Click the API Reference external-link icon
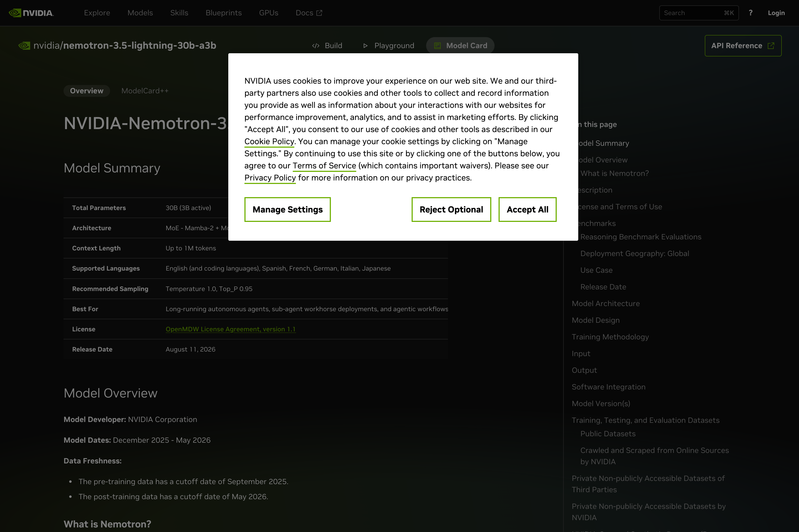Screen dimensions: 799x532 771,46
